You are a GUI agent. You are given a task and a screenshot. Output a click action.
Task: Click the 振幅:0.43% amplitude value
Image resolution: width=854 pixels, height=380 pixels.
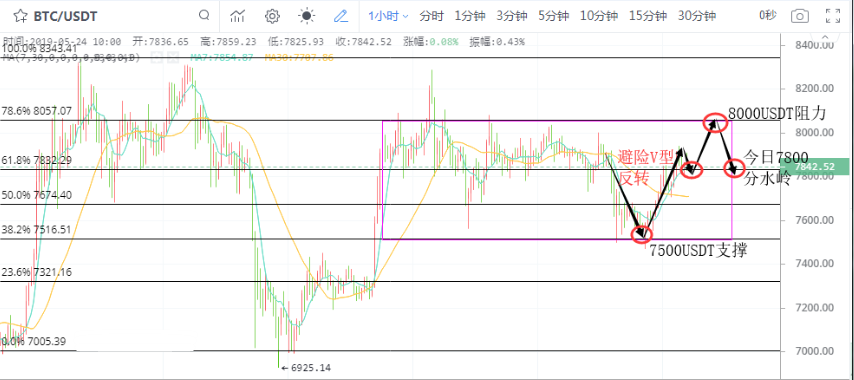click(x=497, y=42)
